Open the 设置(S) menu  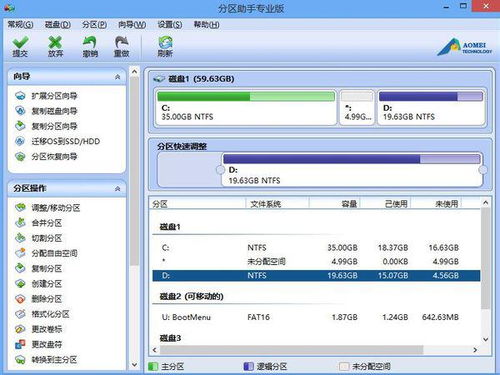click(x=170, y=25)
